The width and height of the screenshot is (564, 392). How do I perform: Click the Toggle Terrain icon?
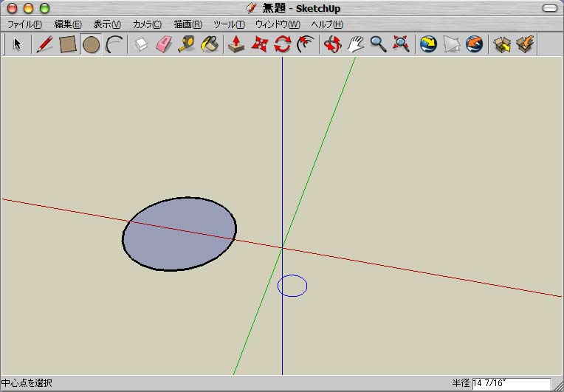click(x=451, y=44)
